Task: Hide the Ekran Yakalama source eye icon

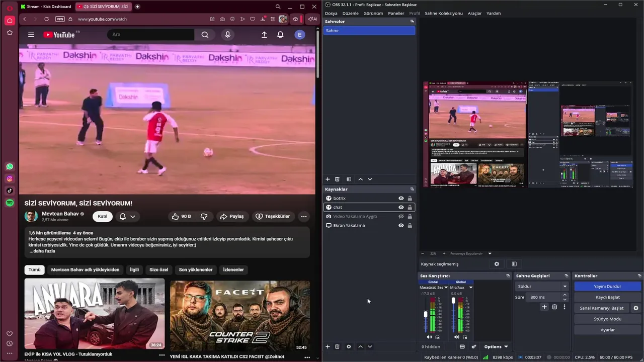Action: tap(401, 225)
